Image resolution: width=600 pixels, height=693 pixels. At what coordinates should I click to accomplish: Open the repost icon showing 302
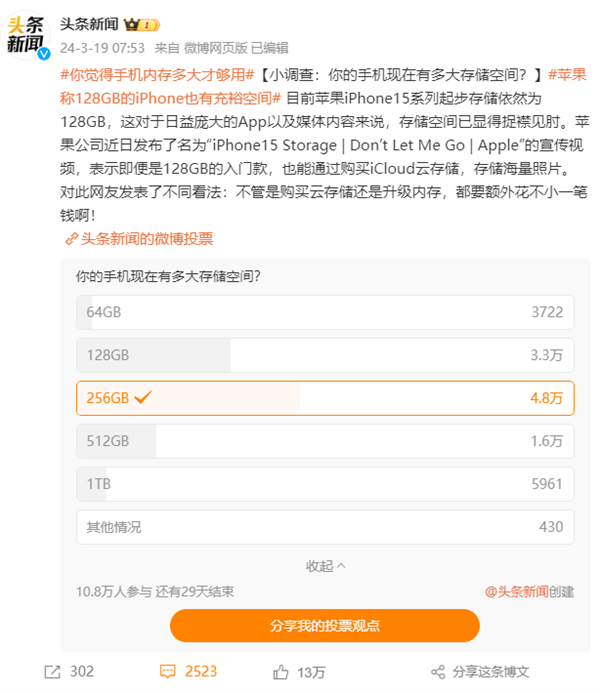pyautogui.click(x=52, y=671)
